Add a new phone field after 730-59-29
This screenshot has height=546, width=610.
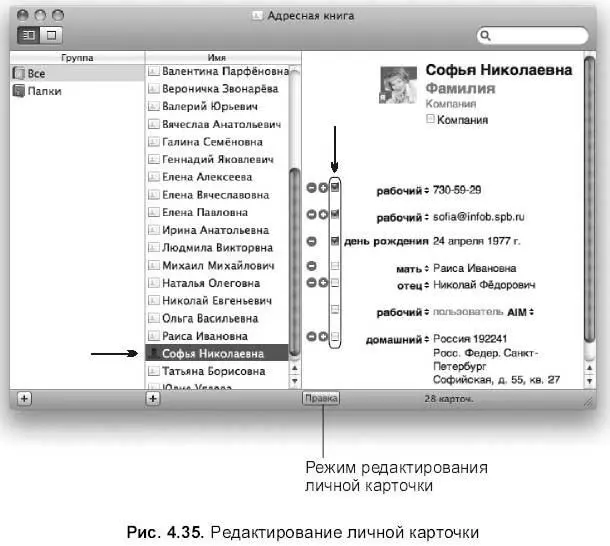coord(323,188)
